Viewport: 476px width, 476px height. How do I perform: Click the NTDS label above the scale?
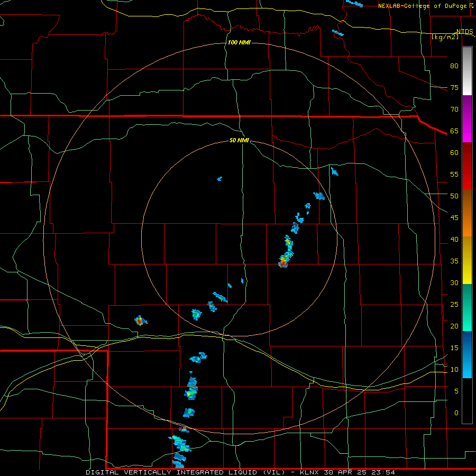pos(464,32)
